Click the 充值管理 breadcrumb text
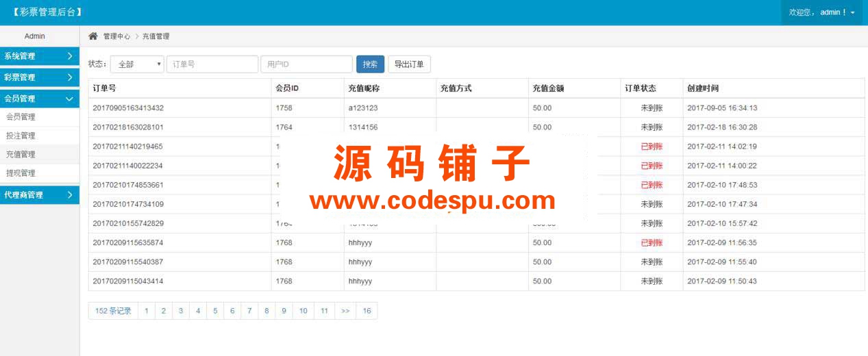868x356 pixels. coord(156,36)
